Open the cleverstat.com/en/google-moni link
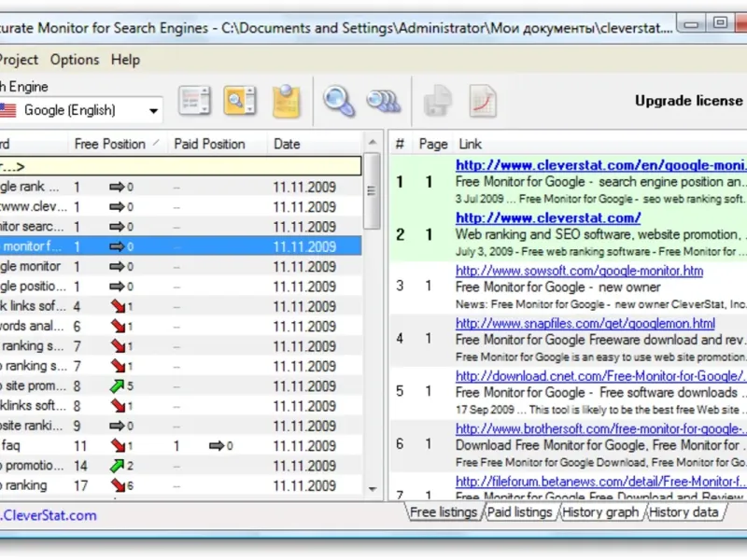747x560 pixels. (600, 165)
